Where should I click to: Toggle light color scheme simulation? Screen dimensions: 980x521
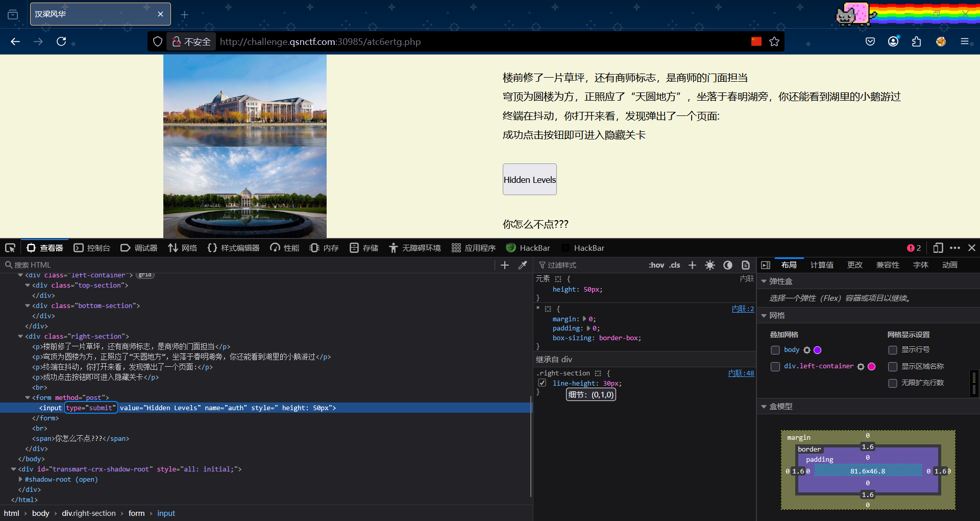tap(710, 265)
